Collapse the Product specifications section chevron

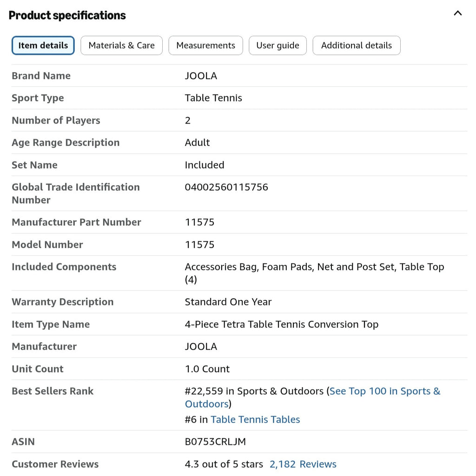point(457,13)
